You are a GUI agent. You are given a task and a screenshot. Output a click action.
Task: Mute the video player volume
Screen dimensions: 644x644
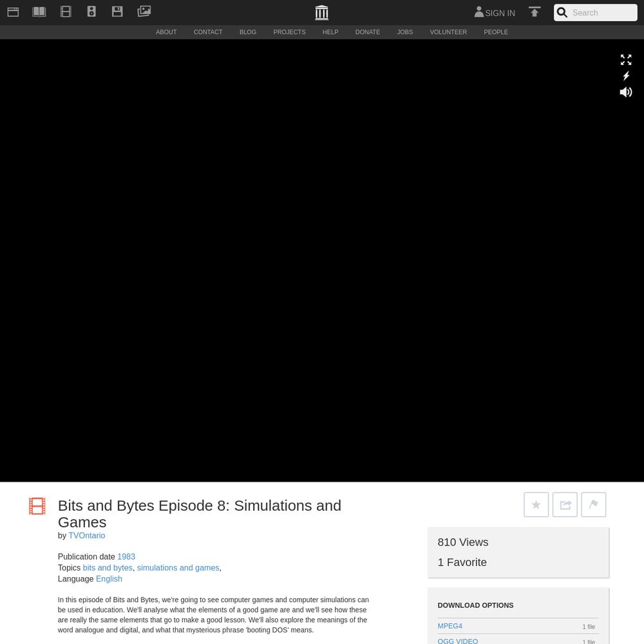pyautogui.click(x=626, y=92)
